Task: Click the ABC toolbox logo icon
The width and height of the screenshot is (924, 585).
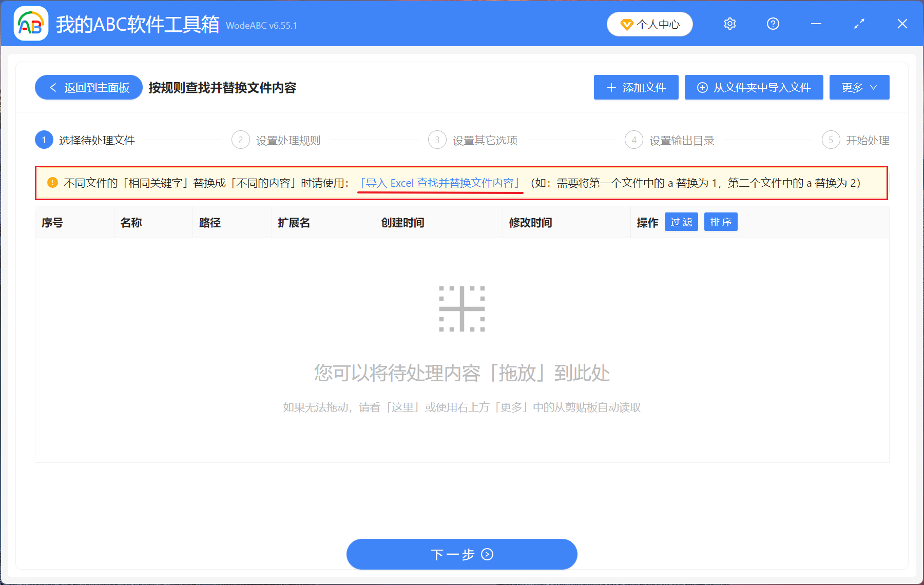Action: pyautogui.click(x=31, y=24)
